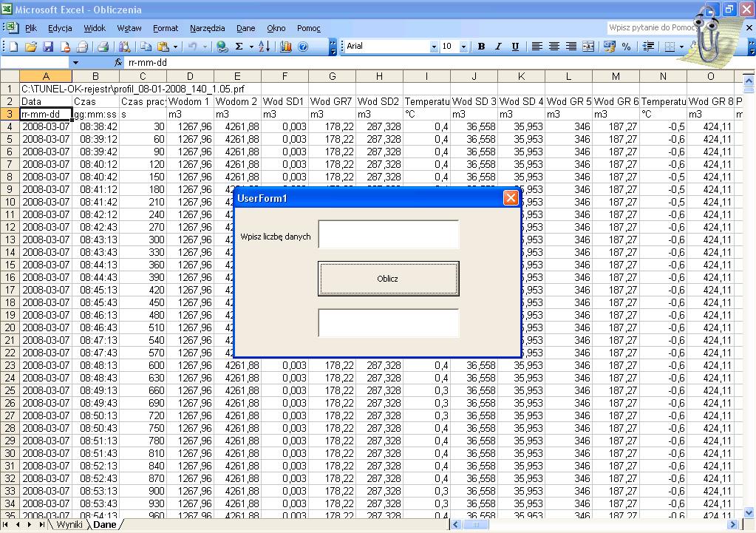Screen dimensions: 756x533
Task: Open the Plik menu
Action: click(31, 28)
